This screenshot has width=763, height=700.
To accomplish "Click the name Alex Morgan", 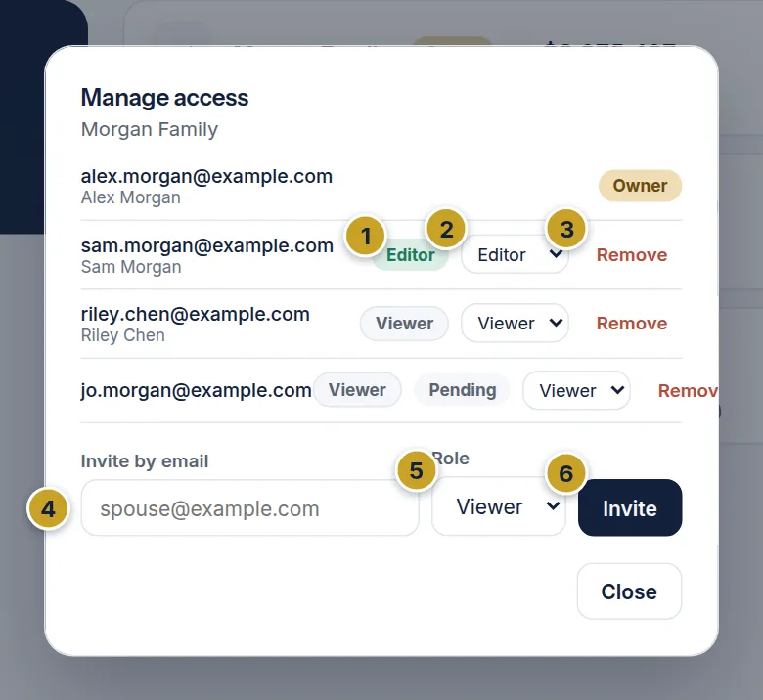I will click(130, 197).
